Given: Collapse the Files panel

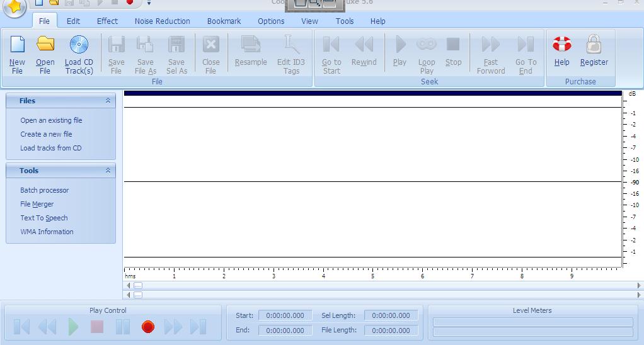Looking at the screenshot, I should pyautogui.click(x=108, y=101).
